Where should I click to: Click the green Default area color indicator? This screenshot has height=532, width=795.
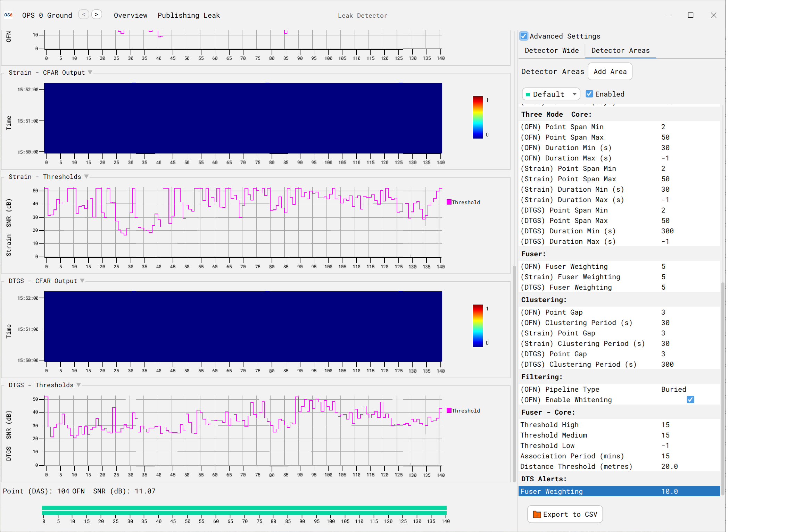pos(528,94)
